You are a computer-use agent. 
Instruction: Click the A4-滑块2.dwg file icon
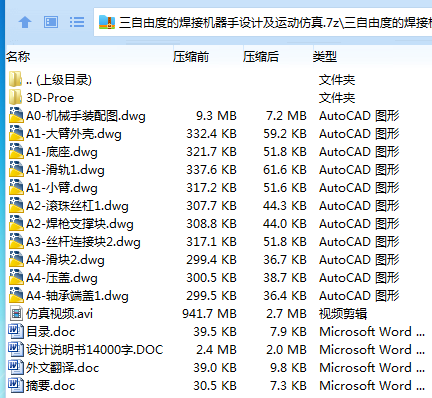pyautogui.click(x=16, y=259)
